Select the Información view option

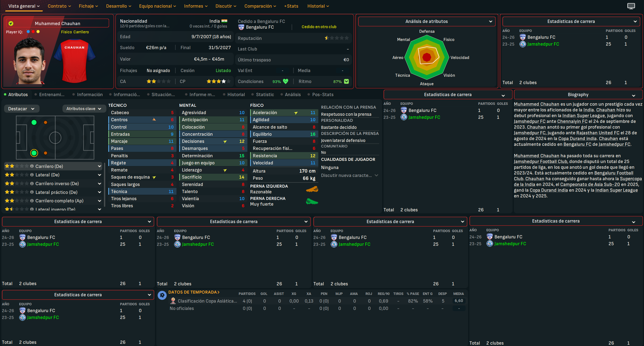coord(88,94)
